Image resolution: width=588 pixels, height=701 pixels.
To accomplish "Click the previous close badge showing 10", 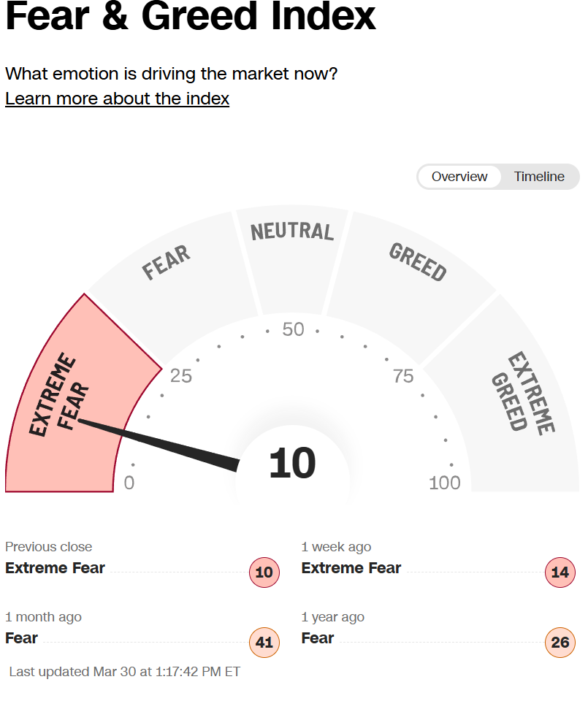I will tap(264, 572).
